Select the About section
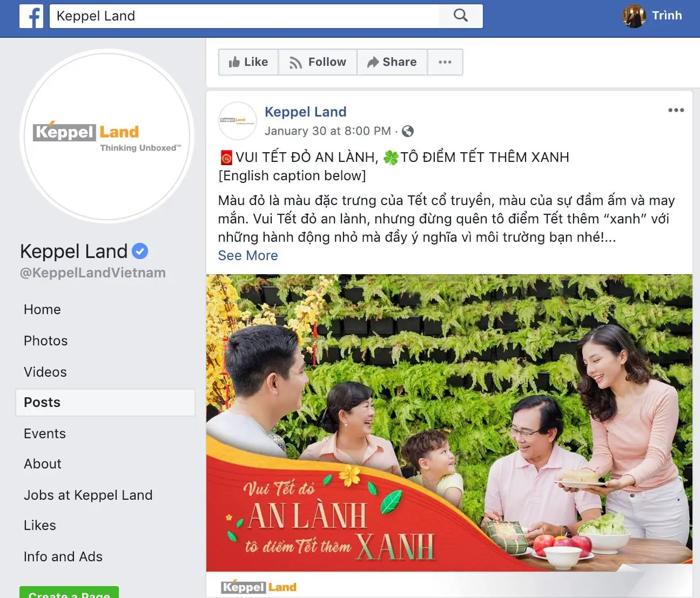This screenshot has width=700, height=598. (x=43, y=464)
